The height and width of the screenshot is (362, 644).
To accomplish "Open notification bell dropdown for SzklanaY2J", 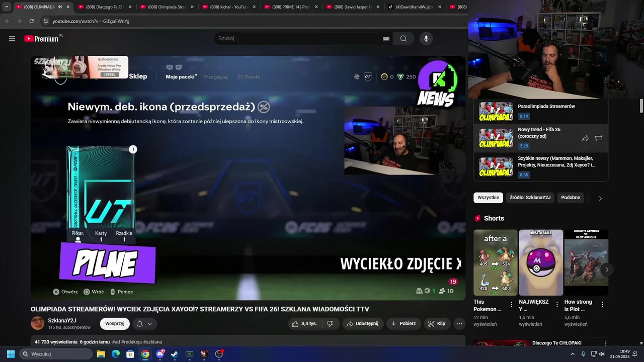I will (x=144, y=324).
